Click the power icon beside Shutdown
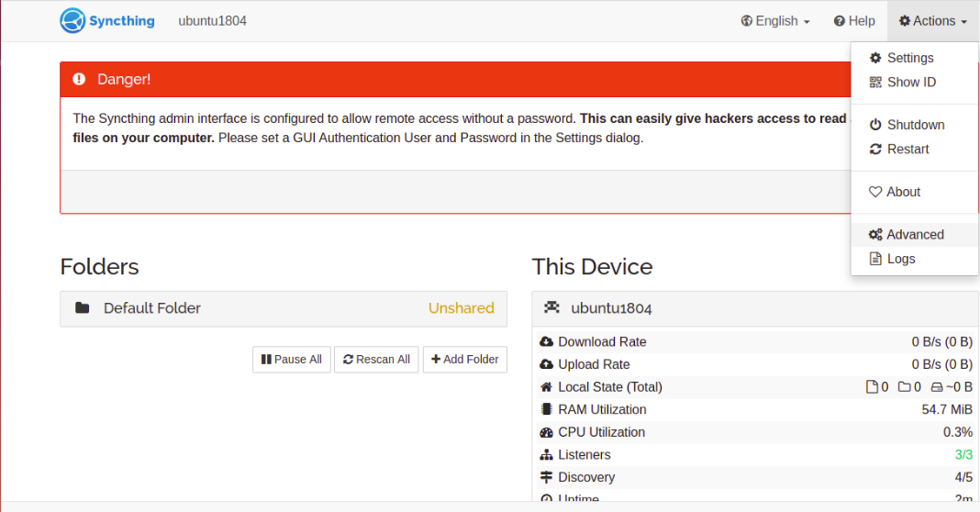 (875, 125)
